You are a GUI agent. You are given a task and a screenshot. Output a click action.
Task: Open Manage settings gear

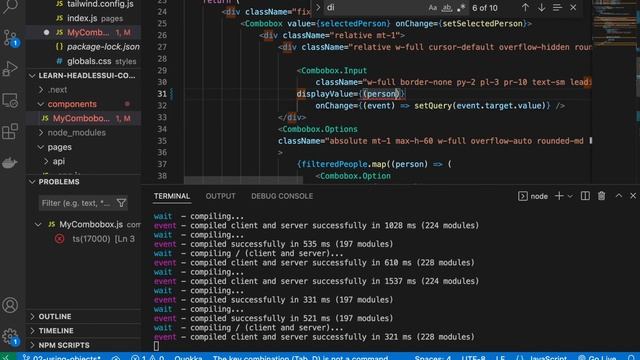[10, 337]
